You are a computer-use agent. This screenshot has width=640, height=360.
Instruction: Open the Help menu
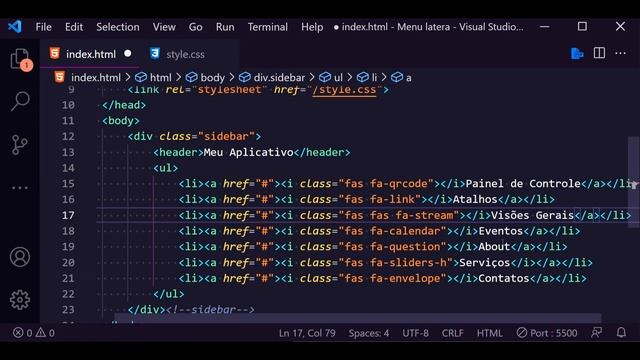click(312, 27)
